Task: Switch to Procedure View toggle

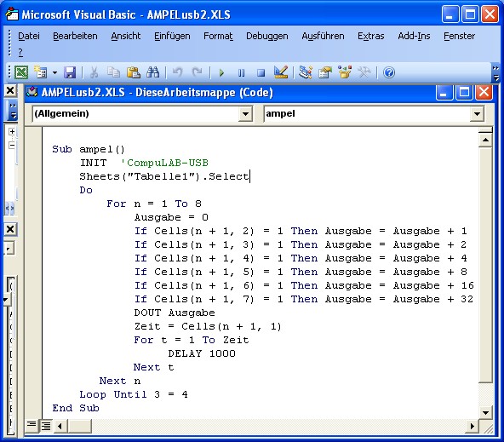Action: coord(31,425)
